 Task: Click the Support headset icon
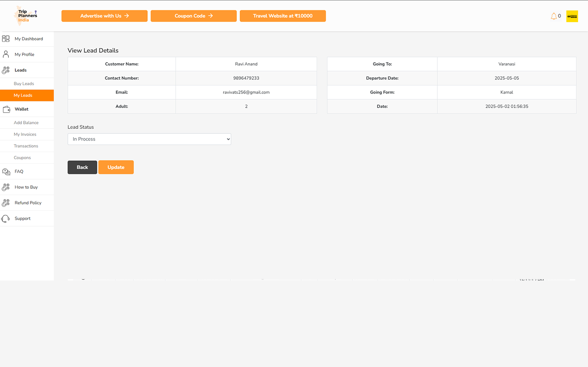[x=6, y=219]
